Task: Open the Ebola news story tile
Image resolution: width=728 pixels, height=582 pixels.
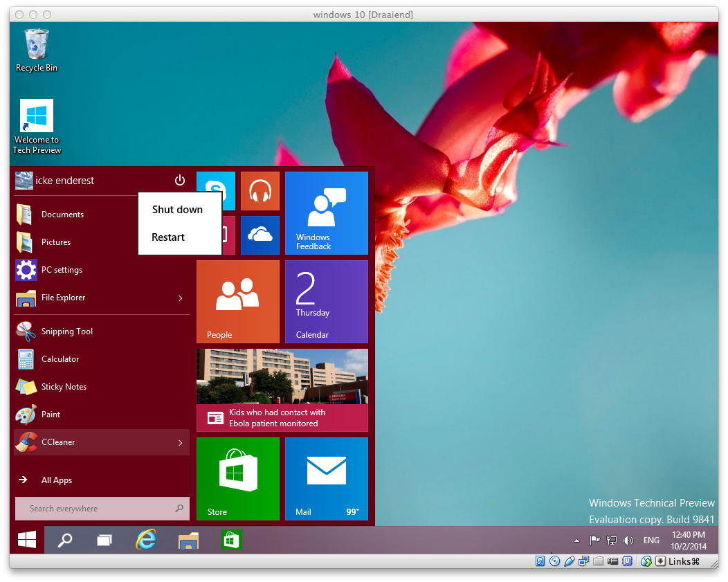Action: [x=282, y=390]
